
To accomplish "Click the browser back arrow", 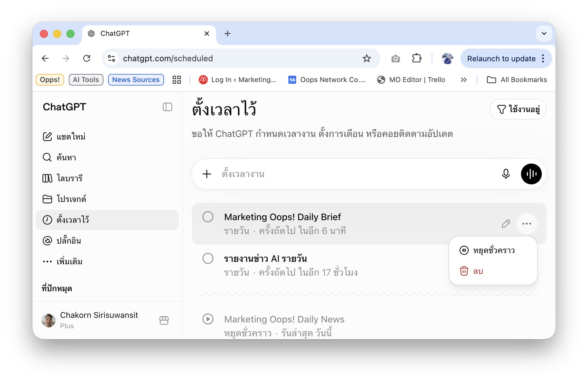I will click(x=45, y=58).
